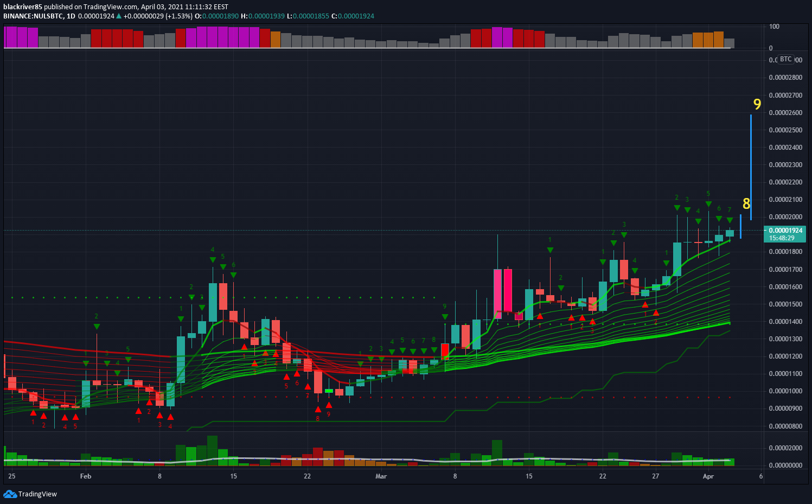The width and height of the screenshot is (812, 504).
Task: Click price scale label 0.00001400
Action: [785, 322]
